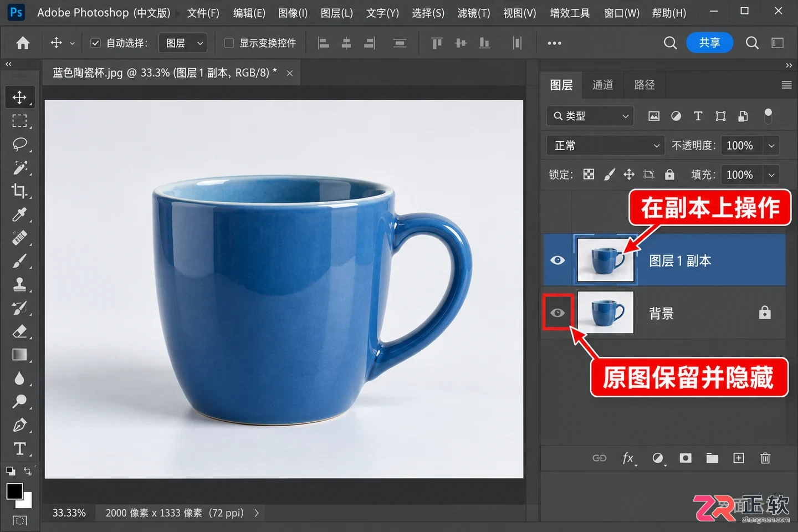The width and height of the screenshot is (798, 532).
Task: Select the Eyedropper tool
Action: click(19, 214)
